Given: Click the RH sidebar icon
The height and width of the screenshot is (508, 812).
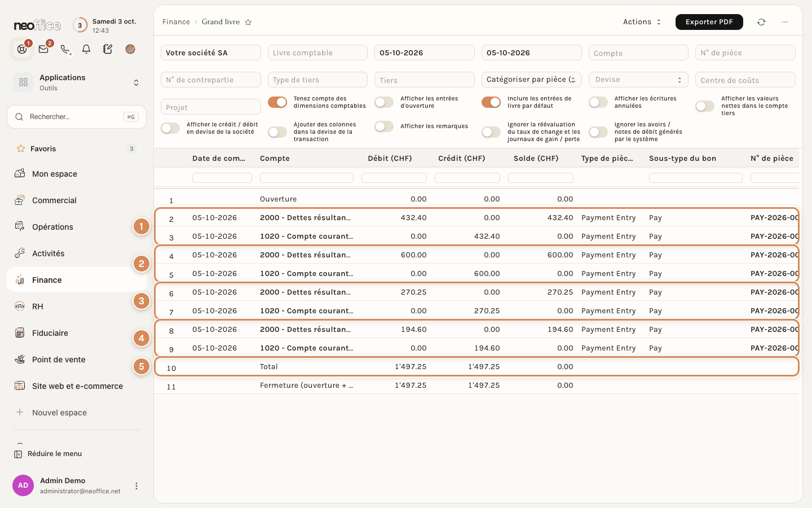Looking at the screenshot, I should click(20, 306).
